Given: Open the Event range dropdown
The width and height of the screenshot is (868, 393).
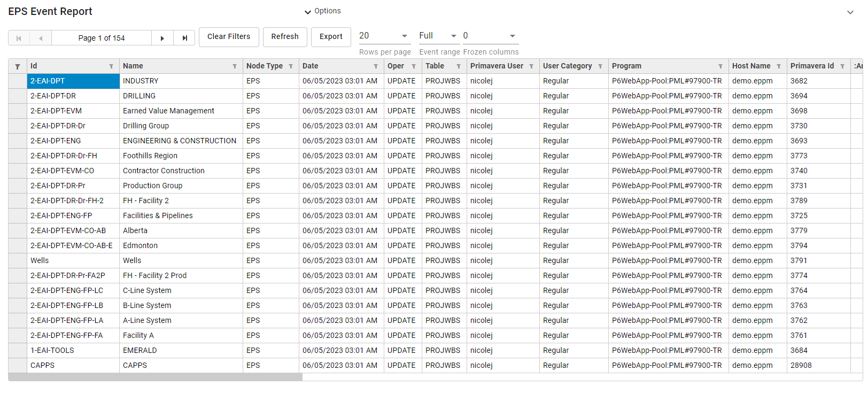Looking at the screenshot, I should (438, 36).
